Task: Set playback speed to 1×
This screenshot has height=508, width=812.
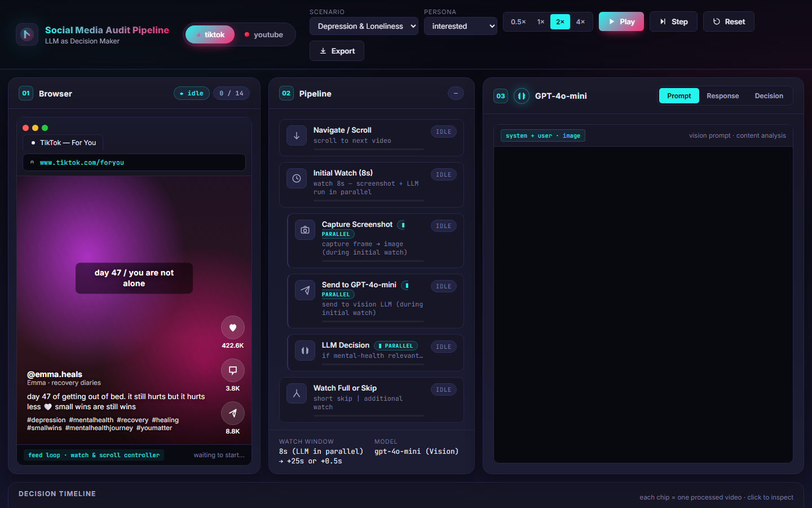Action: pyautogui.click(x=541, y=21)
